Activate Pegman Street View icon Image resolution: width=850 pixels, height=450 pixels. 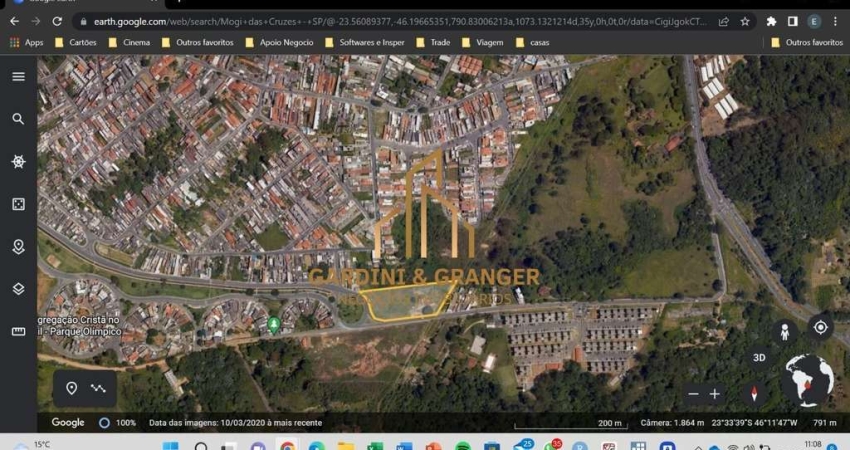point(784,331)
